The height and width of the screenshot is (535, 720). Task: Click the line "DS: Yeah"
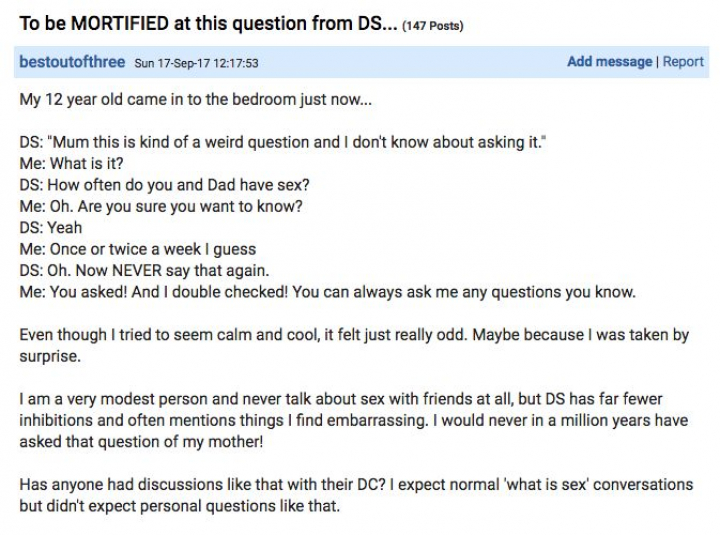tap(51, 227)
